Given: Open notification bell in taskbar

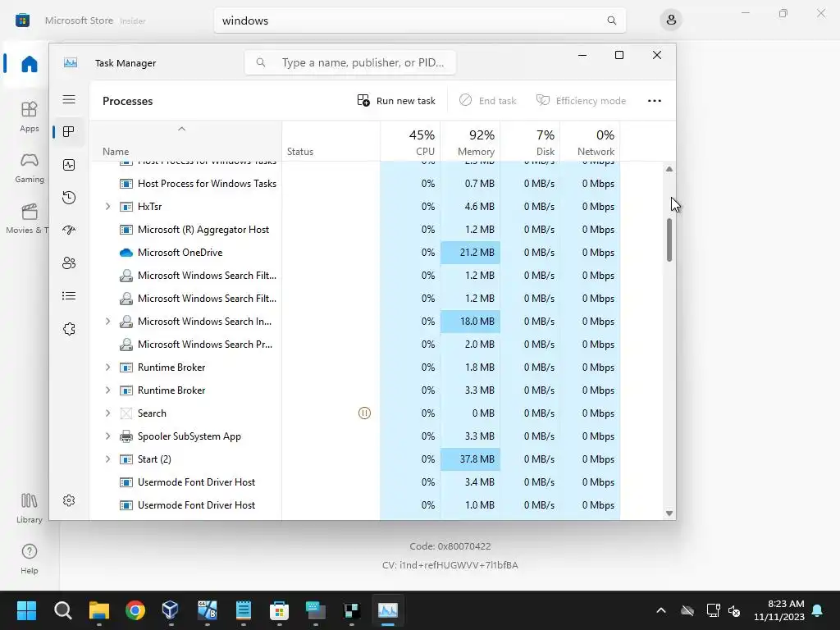Looking at the screenshot, I should [818, 610].
